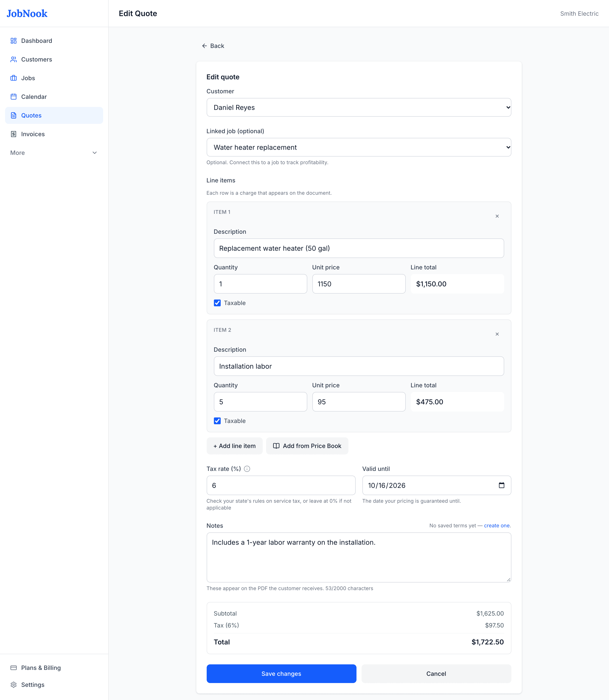
Task: Follow the create one terms link
Action: click(497, 525)
